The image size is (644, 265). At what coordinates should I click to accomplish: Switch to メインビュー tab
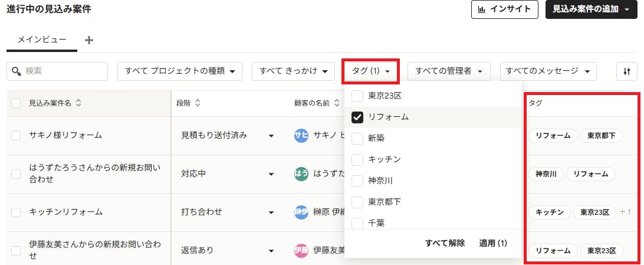(x=42, y=40)
